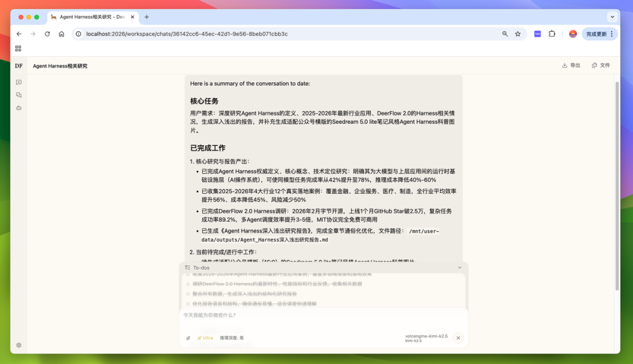The height and width of the screenshot is (364, 633).
Task: Open a new browser tab
Action: point(147,17)
